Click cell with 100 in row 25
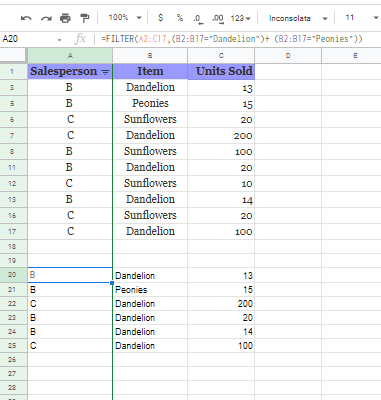 point(221,346)
